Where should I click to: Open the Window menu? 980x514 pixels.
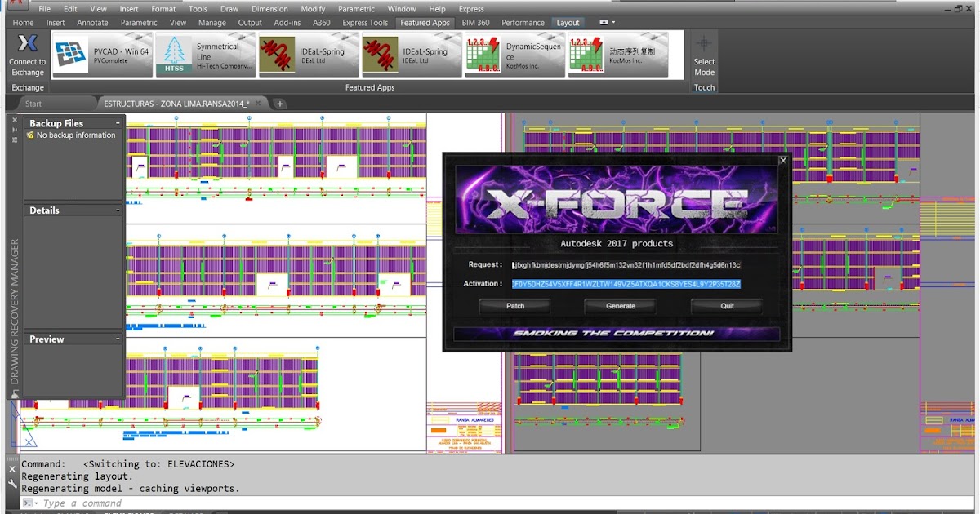402,9
